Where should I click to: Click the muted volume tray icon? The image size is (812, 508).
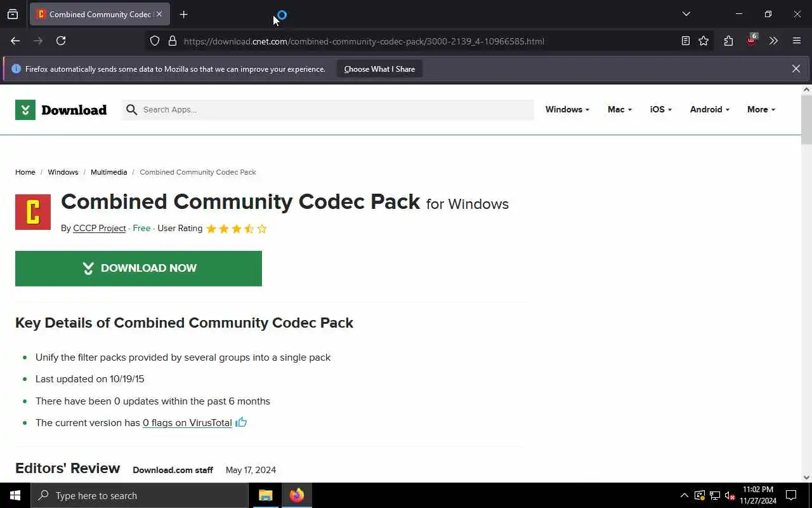click(x=730, y=495)
